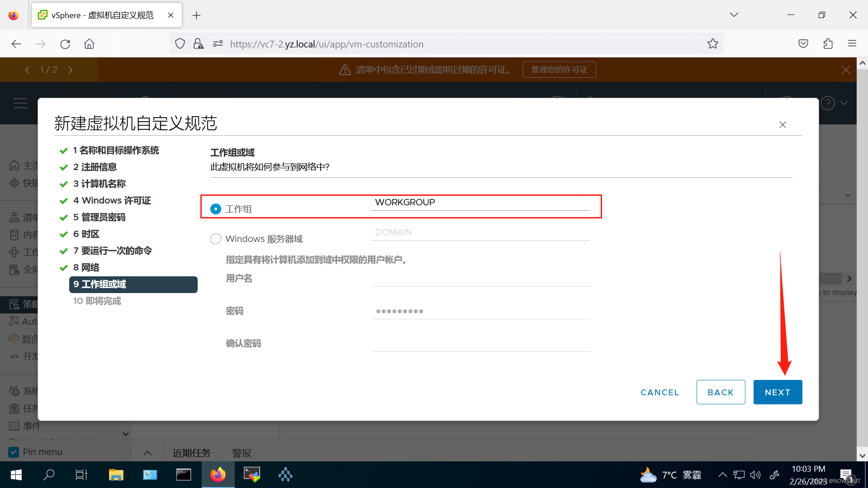Open the 任务 (Tasks) clipboard icon in the sidebar

tap(14, 408)
